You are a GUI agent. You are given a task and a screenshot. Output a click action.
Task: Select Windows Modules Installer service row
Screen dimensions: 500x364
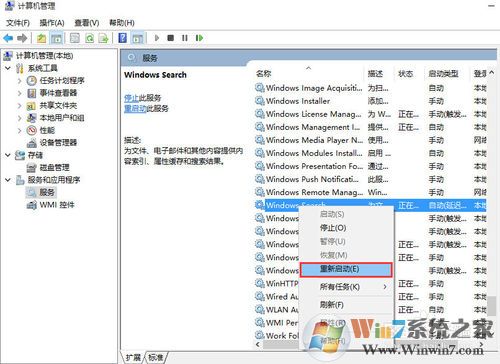tap(370, 153)
